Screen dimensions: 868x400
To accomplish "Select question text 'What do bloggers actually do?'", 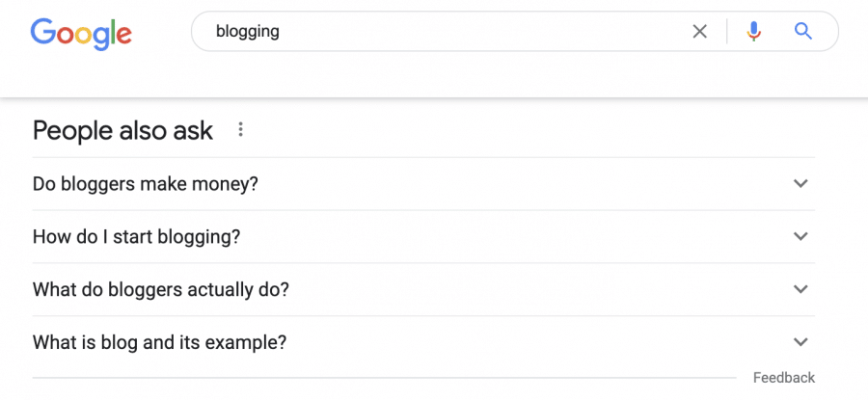I will (x=161, y=289).
